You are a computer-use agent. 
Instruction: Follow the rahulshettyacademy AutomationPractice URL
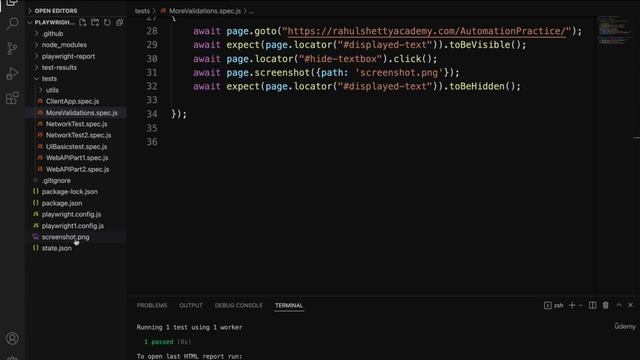click(x=427, y=31)
